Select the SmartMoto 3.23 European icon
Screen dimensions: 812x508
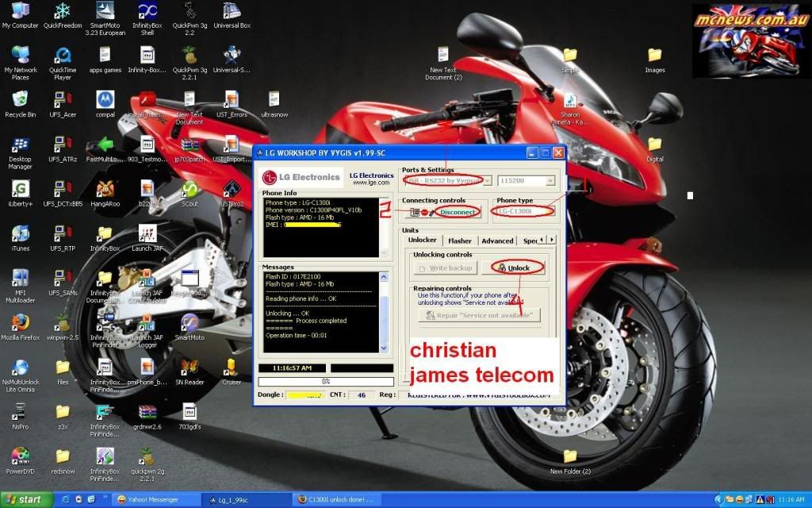pos(105,19)
